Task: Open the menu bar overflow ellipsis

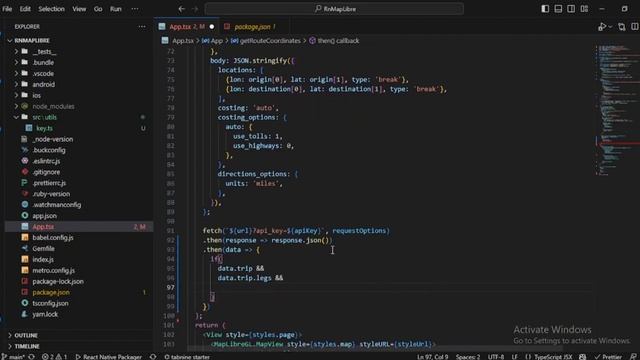Action: 135,9
